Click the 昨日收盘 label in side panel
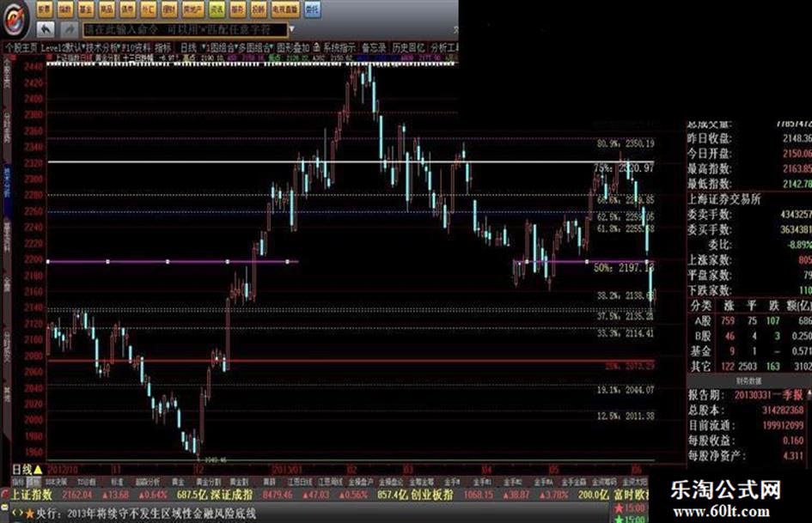 point(709,138)
